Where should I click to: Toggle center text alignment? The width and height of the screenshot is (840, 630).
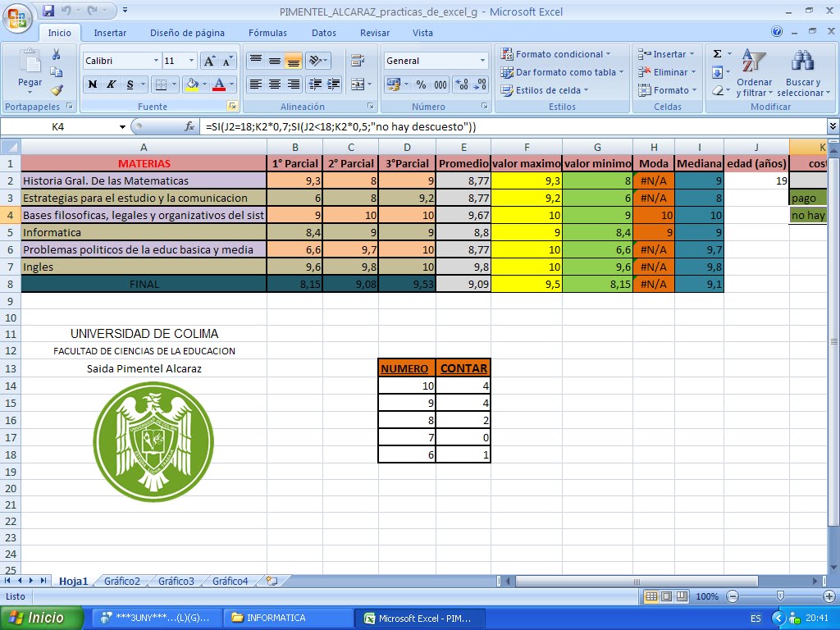click(275, 84)
